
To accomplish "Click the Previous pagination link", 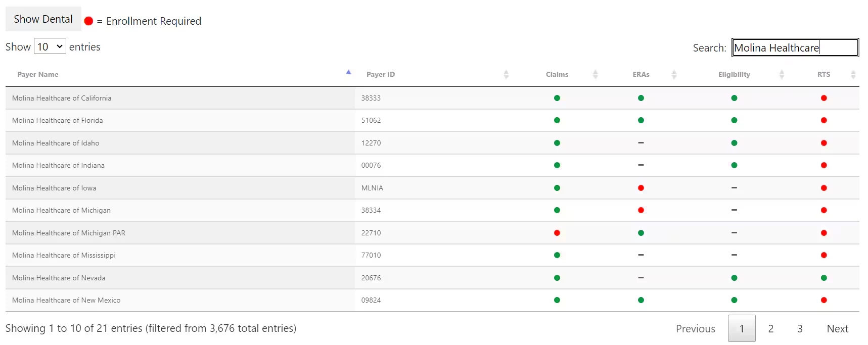I will click(x=696, y=328).
